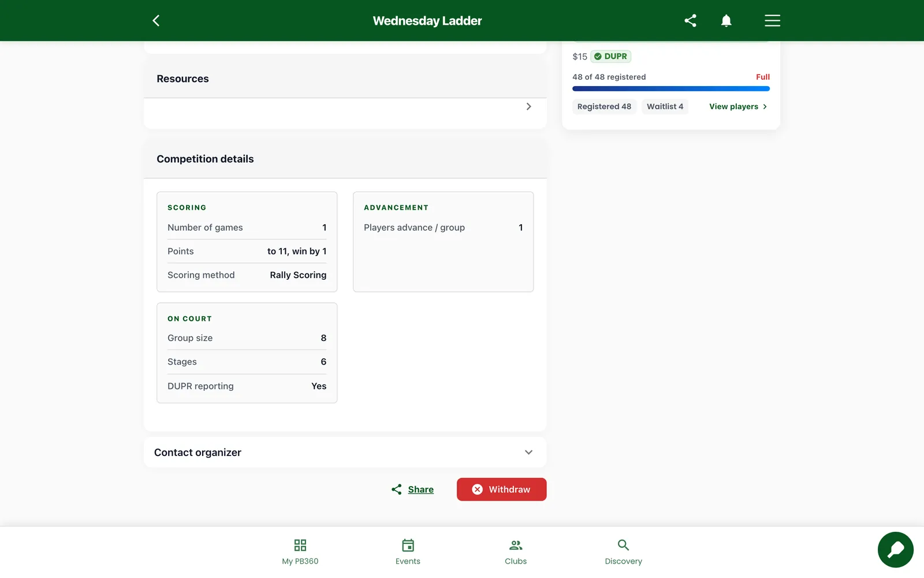Click the red Full status label
Image resolution: width=924 pixels, height=578 pixels.
[763, 77]
